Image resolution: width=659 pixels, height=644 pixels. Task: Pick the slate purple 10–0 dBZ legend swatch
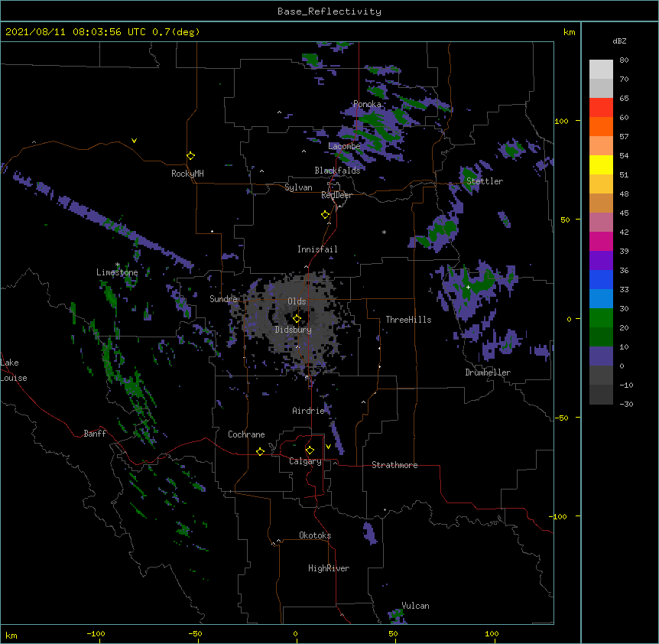(x=601, y=356)
